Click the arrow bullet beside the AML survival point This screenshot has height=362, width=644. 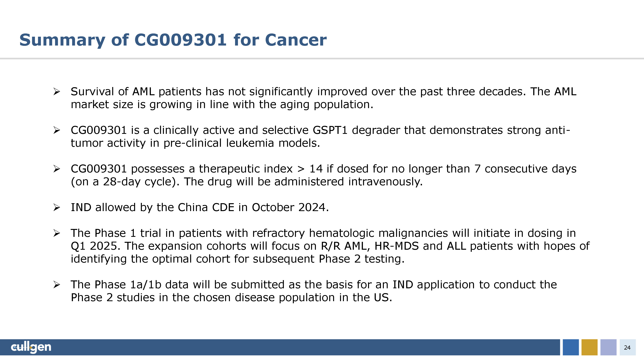[x=57, y=92]
